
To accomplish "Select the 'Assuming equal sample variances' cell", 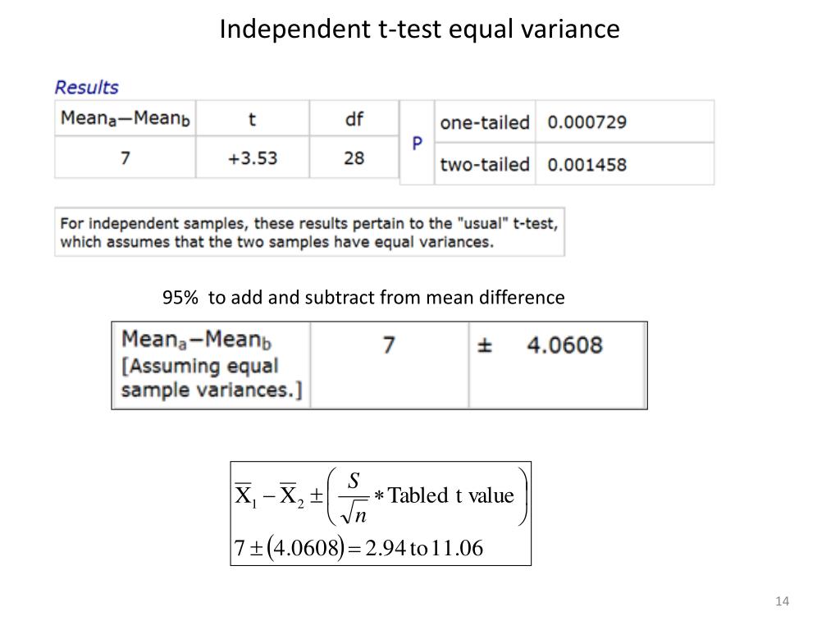I will [x=211, y=365].
